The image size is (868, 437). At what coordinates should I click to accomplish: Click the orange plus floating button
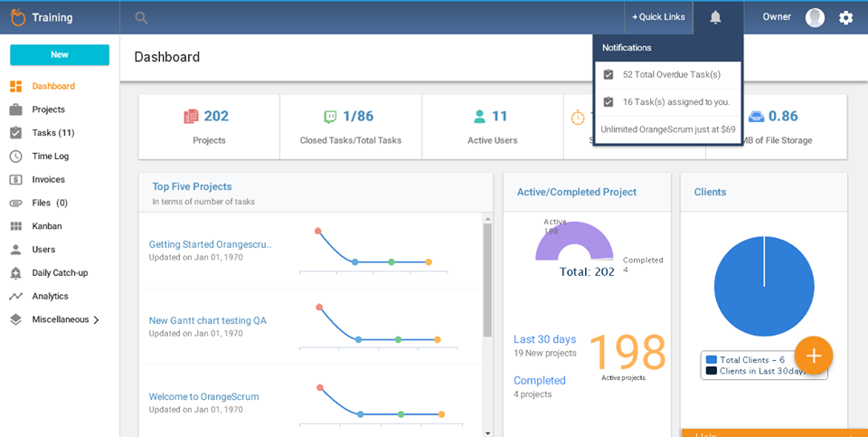tap(813, 356)
